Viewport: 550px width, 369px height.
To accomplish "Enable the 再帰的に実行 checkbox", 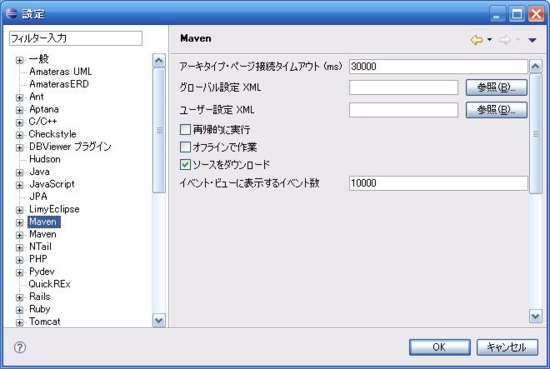I will [x=185, y=129].
